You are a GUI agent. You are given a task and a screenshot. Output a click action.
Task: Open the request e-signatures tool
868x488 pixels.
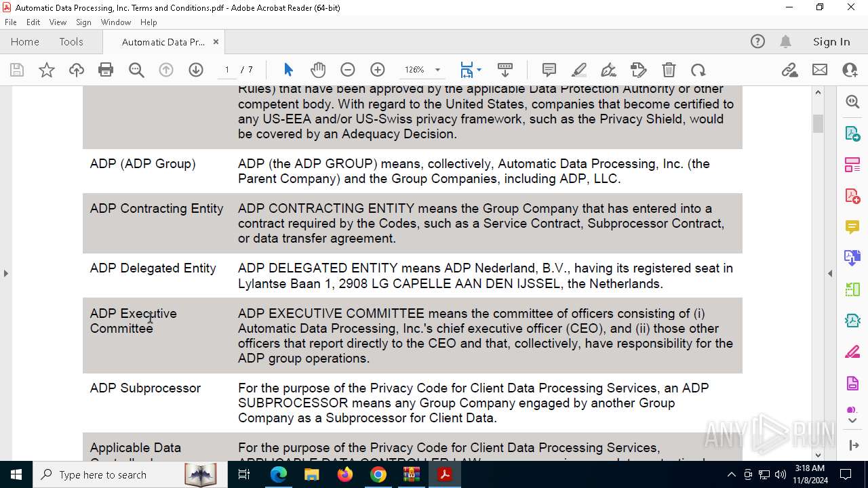[x=639, y=70]
